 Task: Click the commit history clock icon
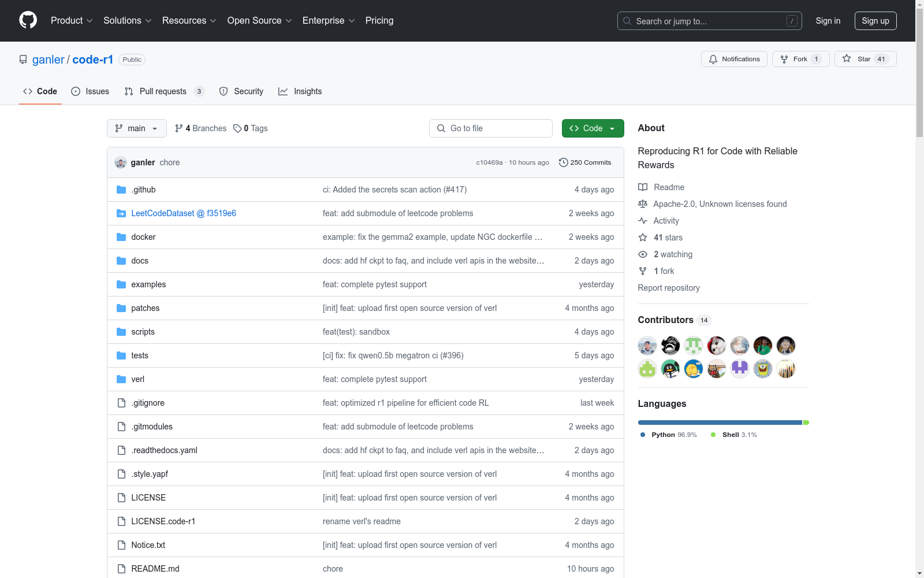pos(564,162)
